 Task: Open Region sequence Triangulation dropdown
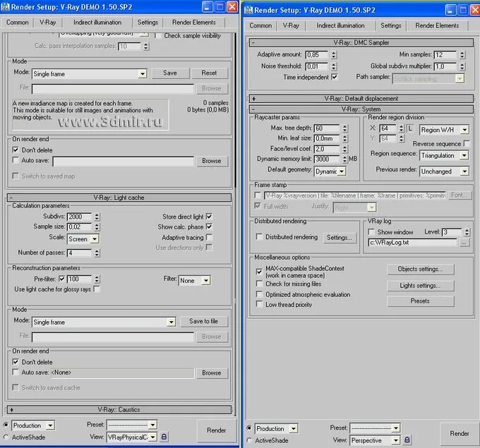coord(444,155)
